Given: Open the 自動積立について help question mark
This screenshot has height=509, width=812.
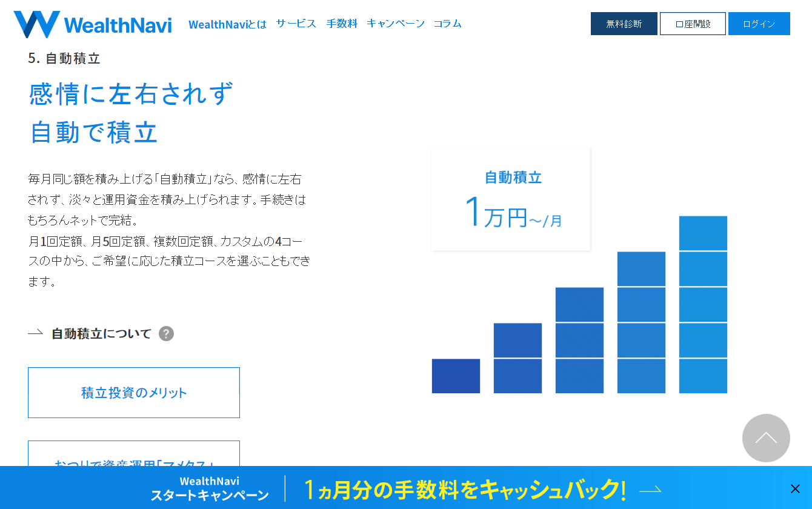Looking at the screenshot, I should pos(166,333).
